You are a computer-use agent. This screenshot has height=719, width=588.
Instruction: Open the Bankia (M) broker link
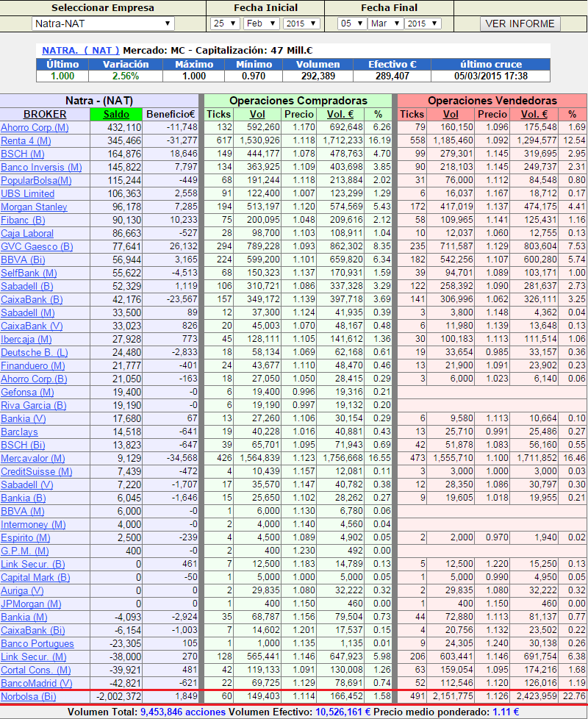pos(24,618)
